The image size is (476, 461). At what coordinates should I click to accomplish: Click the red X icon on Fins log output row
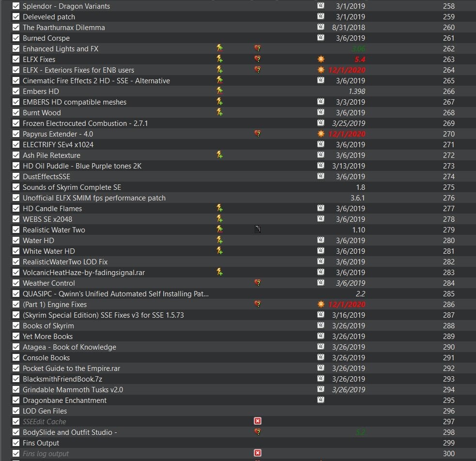coord(258,453)
